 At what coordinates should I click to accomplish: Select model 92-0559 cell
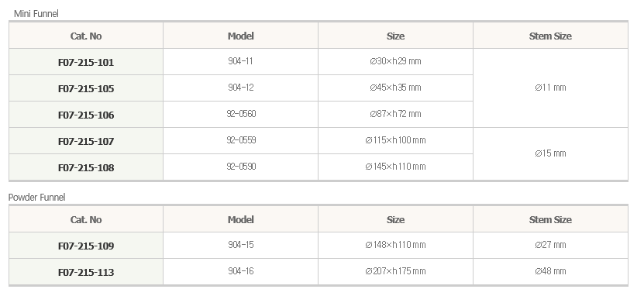point(241,140)
